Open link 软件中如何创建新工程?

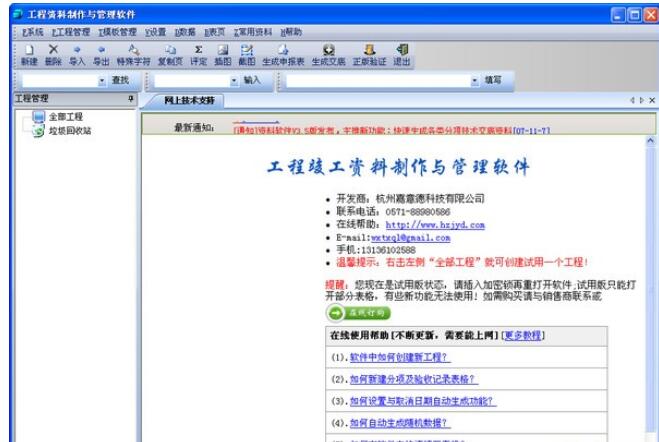[x=400, y=357]
